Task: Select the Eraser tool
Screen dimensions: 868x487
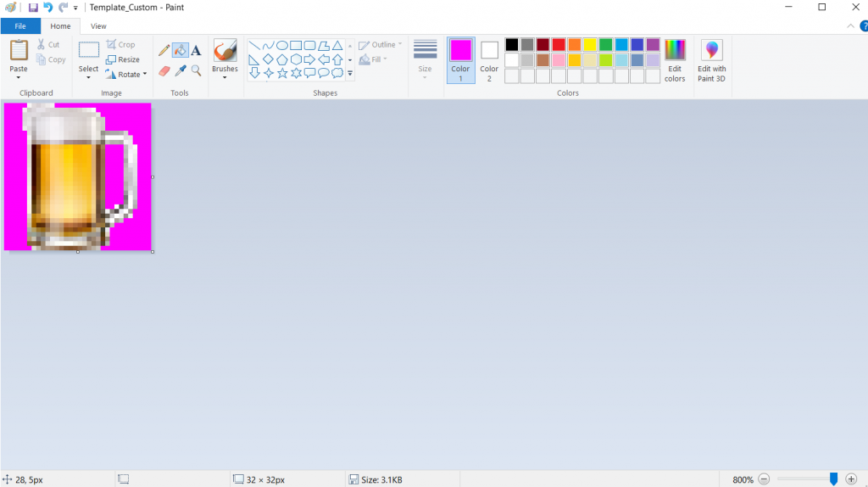Action: click(164, 70)
